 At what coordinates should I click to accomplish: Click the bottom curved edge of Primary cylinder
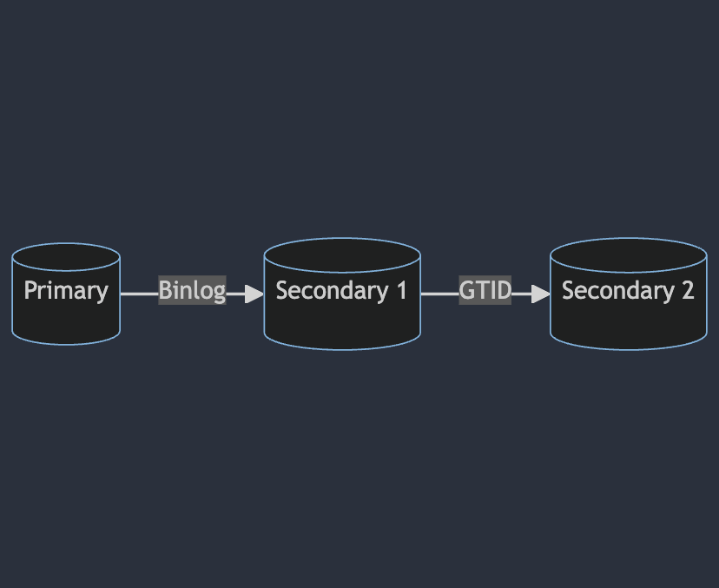[66, 343]
